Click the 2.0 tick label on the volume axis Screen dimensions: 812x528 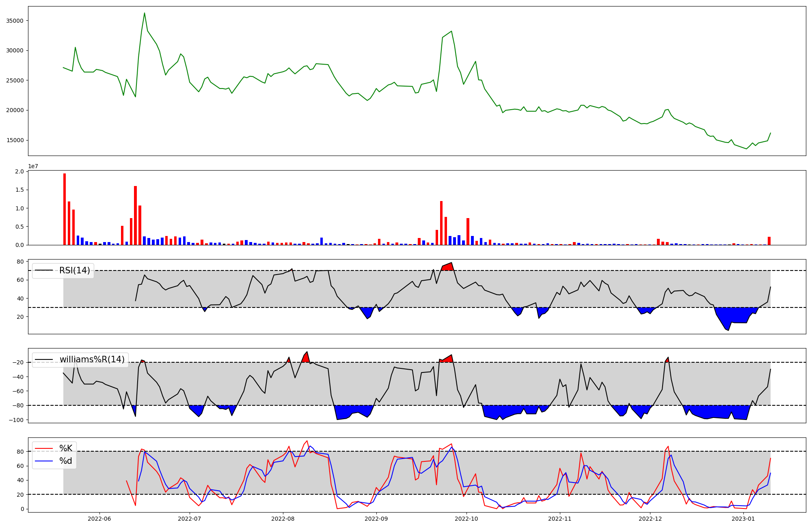pos(19,171)
